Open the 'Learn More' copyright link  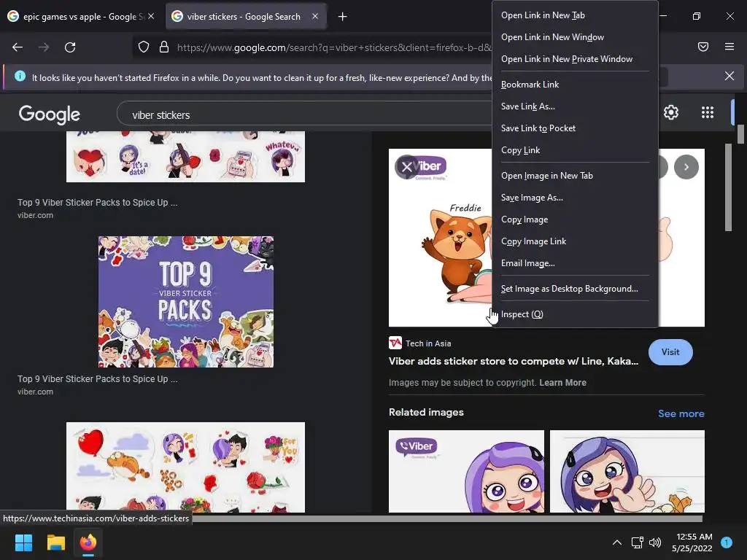[562, 382]
